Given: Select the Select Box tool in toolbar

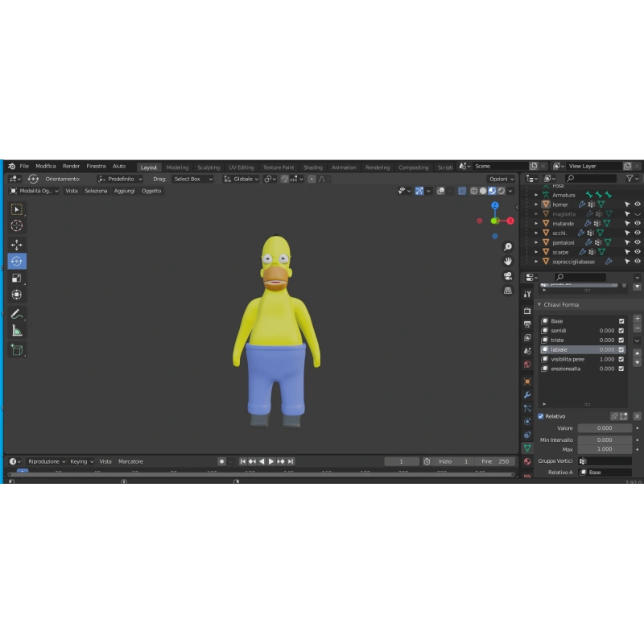Looking at the screenshot, I should coord(16,209).
